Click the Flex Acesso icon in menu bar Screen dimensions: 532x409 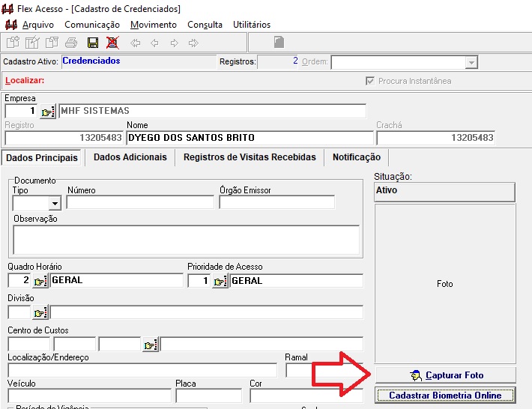click(x=11, y=25)
